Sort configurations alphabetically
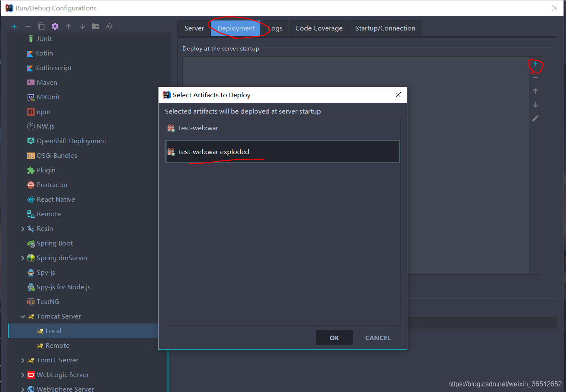 click(109, 26)
